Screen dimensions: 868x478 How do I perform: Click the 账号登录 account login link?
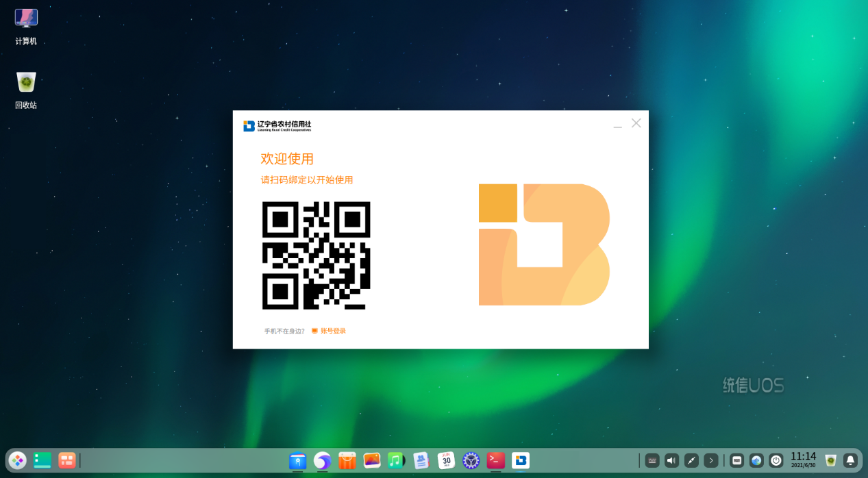coord(333,331)
